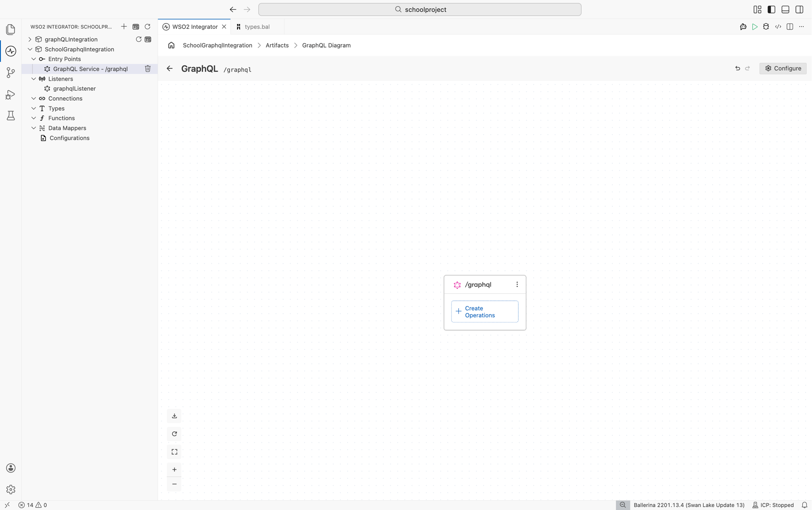This screenshot has width=812, height=510.
Task: Switch to the types.bal tab
Action: (x=257, y=27)
